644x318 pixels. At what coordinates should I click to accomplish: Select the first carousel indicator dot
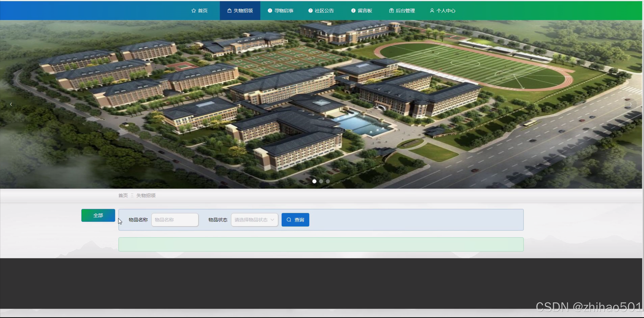pos(314,181)
